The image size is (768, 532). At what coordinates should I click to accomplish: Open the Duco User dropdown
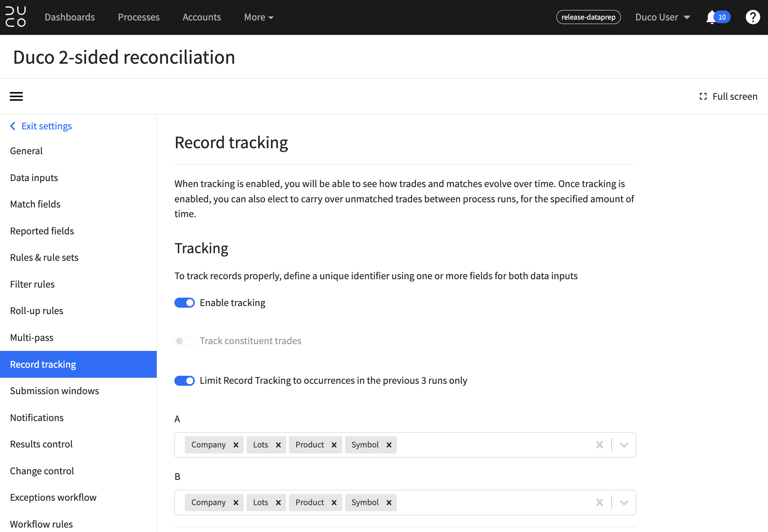(x=663, y=17)
